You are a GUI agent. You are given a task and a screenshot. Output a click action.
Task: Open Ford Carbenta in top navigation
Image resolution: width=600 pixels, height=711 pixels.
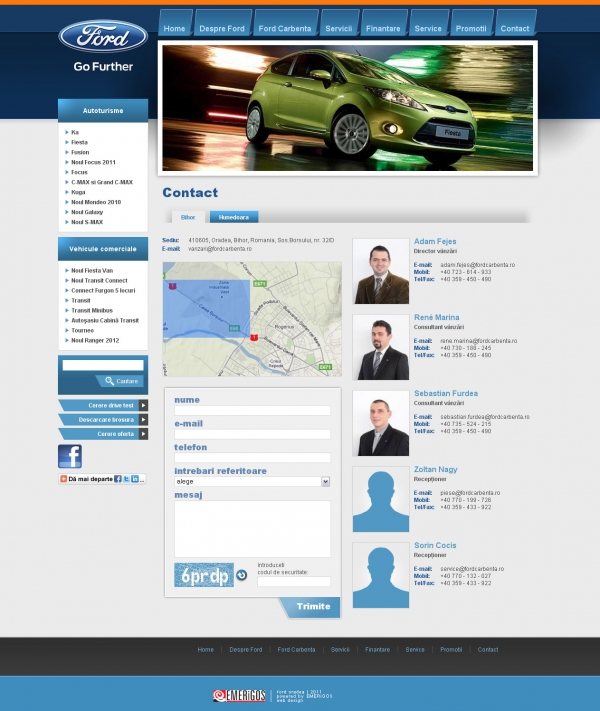285,28
